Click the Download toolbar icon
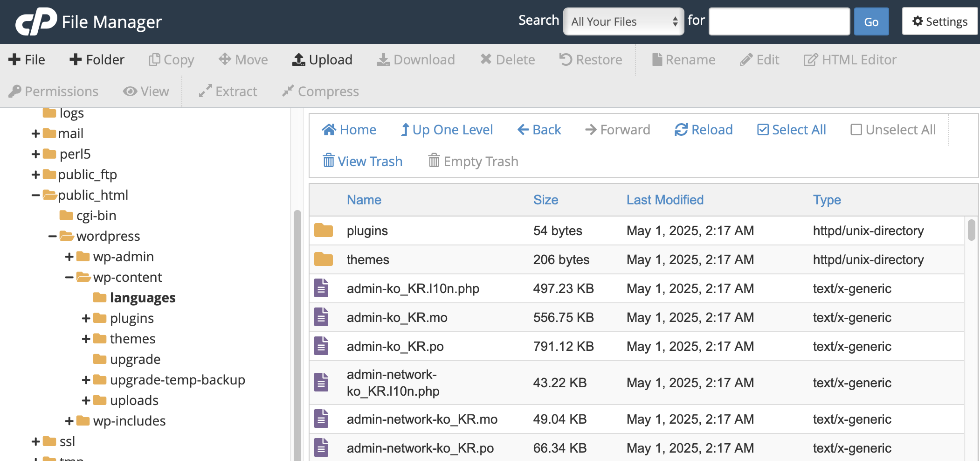This screenshot has height=461, width=980. click(383, 60)
